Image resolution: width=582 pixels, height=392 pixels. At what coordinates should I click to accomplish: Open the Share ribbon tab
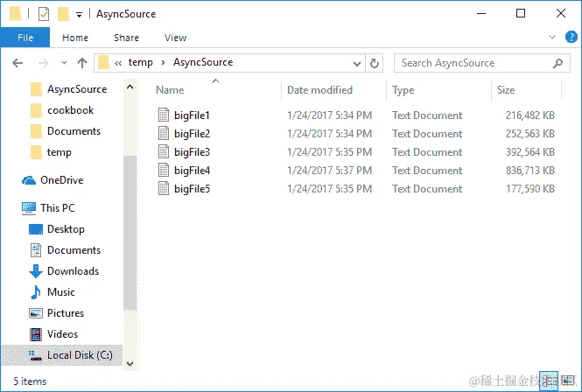[x=126, y=38]
